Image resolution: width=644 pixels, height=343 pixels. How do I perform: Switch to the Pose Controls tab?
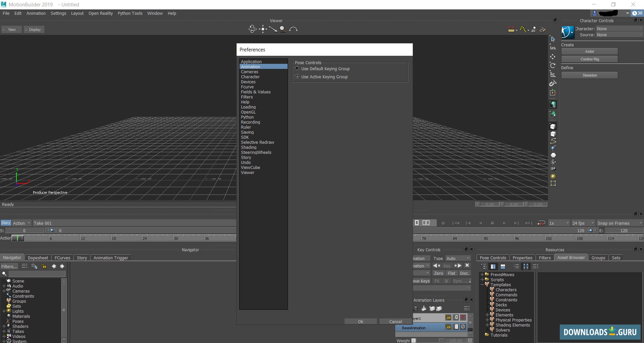point(493,258)
